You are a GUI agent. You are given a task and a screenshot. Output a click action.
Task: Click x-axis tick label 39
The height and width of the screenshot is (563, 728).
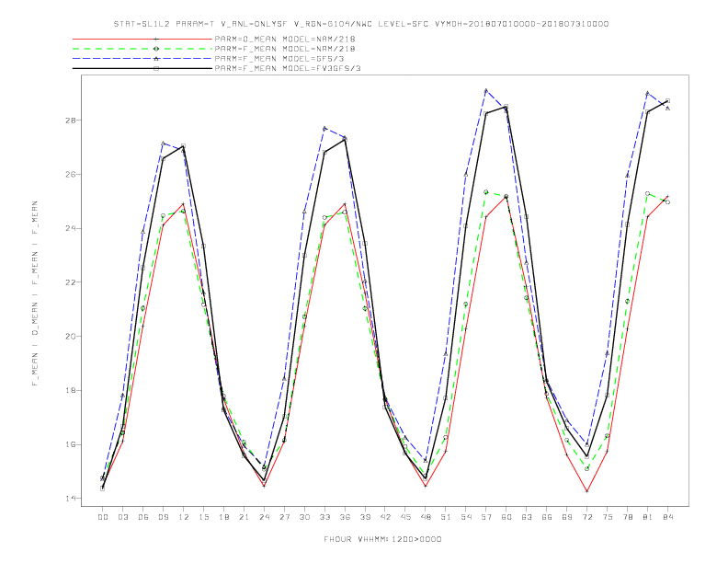(365, 517)
